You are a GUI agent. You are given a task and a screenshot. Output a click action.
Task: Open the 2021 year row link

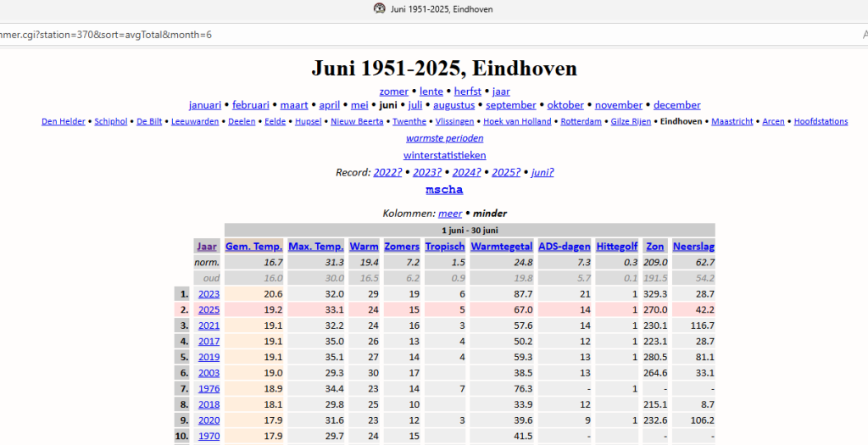click(209, 325)
